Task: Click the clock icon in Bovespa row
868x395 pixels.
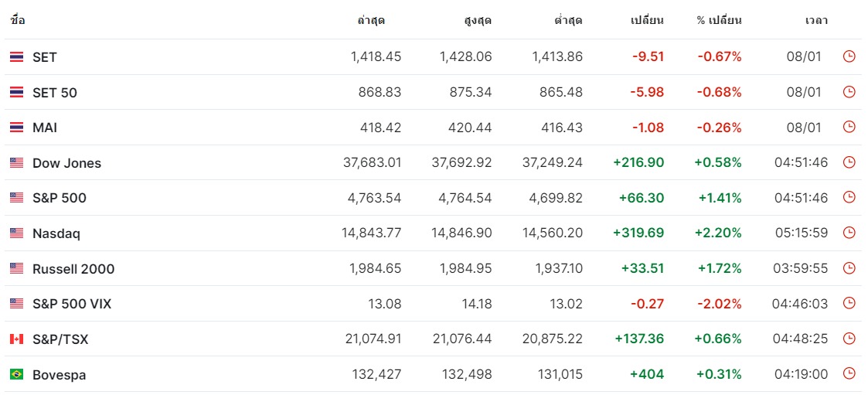Action: 849,374
